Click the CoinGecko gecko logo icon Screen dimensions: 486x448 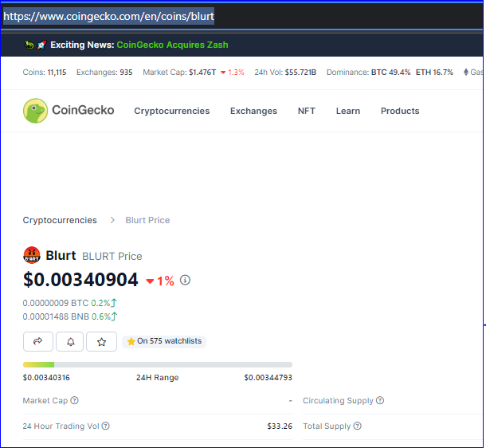click(x=35, y=111)
